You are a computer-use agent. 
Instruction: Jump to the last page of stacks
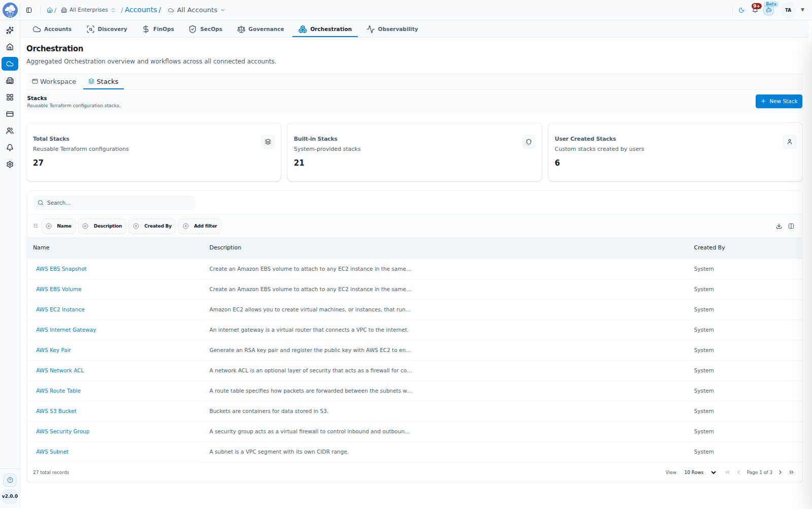click(791, 472)
